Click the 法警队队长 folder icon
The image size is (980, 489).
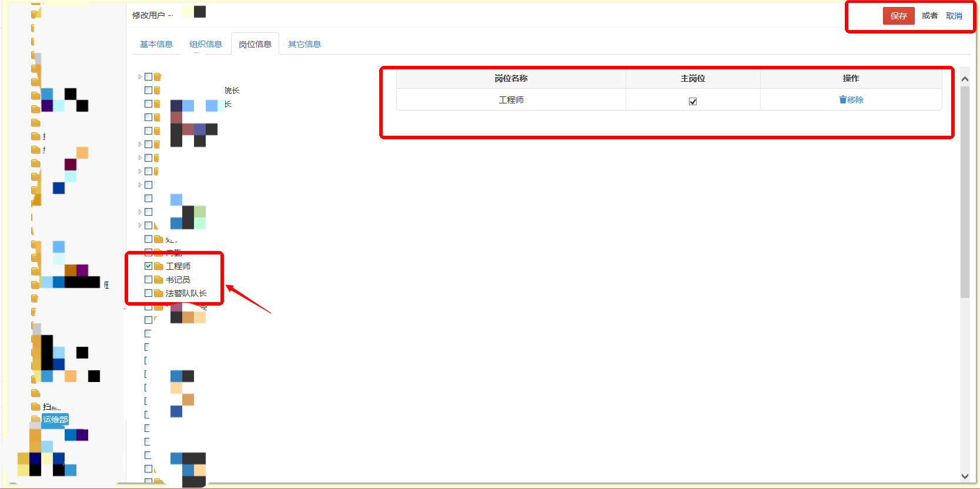(159, 293)
